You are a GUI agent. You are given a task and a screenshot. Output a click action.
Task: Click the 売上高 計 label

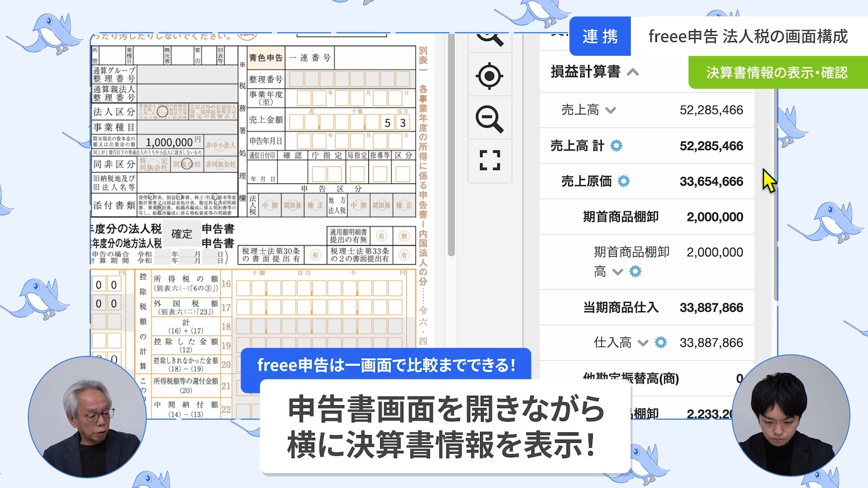click(x=577, y=145)
